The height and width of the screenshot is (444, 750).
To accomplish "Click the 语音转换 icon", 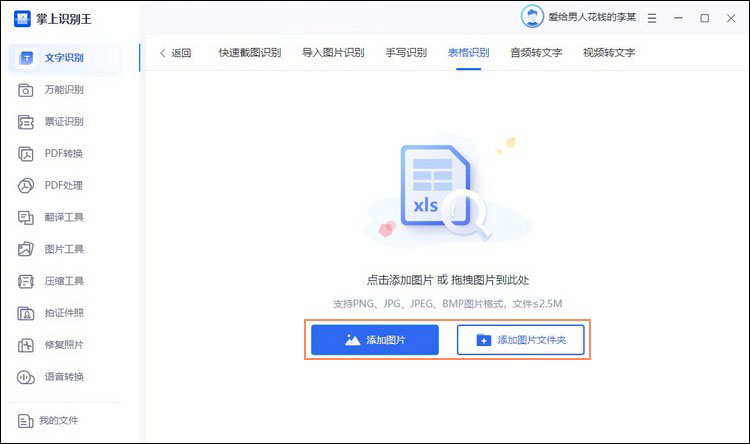I will coord(25,377).
